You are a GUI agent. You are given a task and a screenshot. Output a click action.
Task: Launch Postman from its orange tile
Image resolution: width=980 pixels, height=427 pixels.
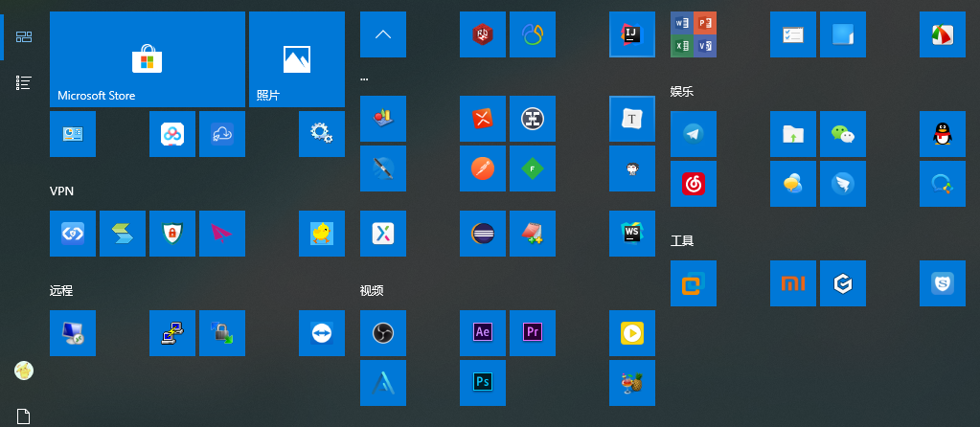pyautogui.click(x=483, y=169)
